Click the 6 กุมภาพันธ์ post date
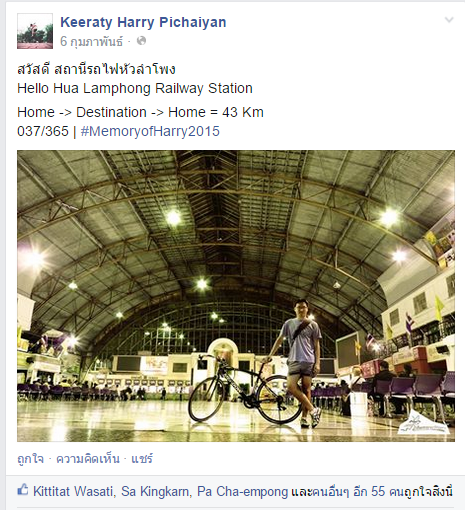Image resolution: width=465 pixels, height=510 pixels. (x=91, y=41)
